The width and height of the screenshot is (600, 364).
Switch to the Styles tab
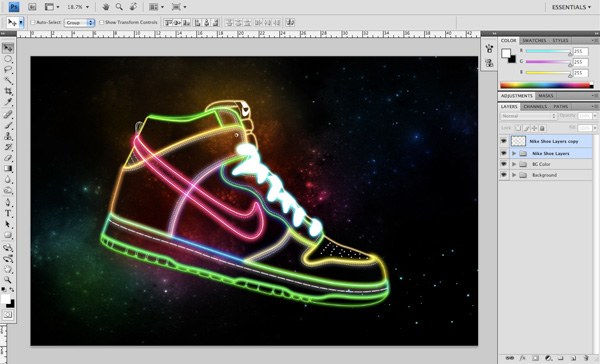560,41
